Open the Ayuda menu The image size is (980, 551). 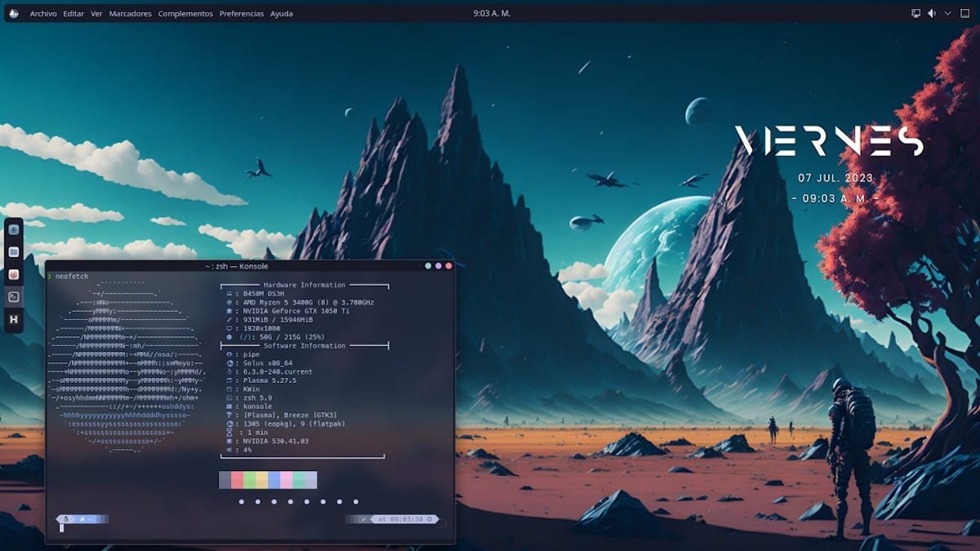pyautogui.click(x=282, y=14)
